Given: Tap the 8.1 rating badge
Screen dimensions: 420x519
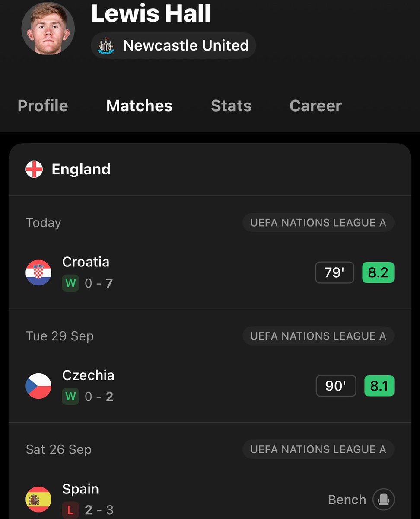Looking at the screenshot, I should 379,386.
